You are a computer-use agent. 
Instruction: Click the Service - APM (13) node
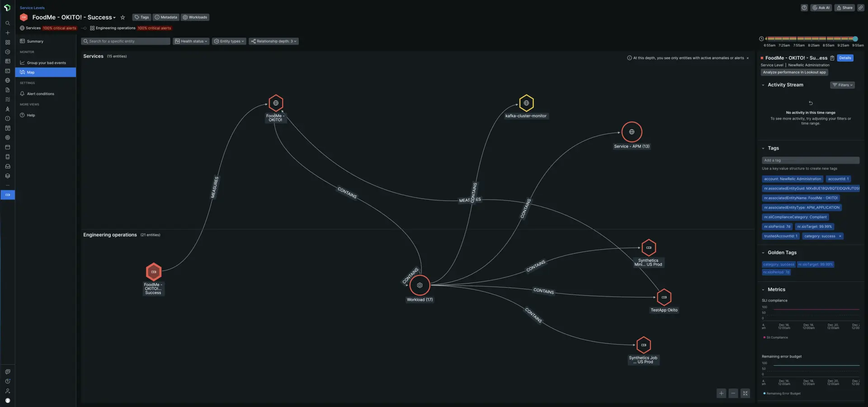click(632, 132)
